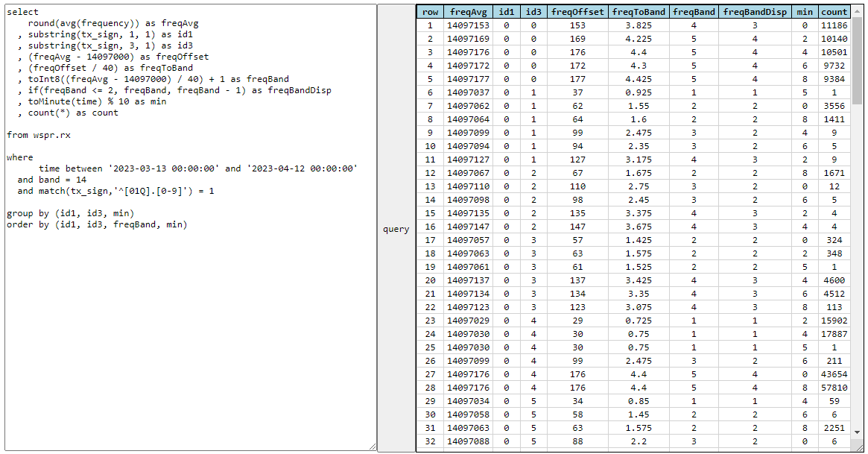The image size is (868, 454).
Task: Click the id3 column header
Action: pos(533,12)
